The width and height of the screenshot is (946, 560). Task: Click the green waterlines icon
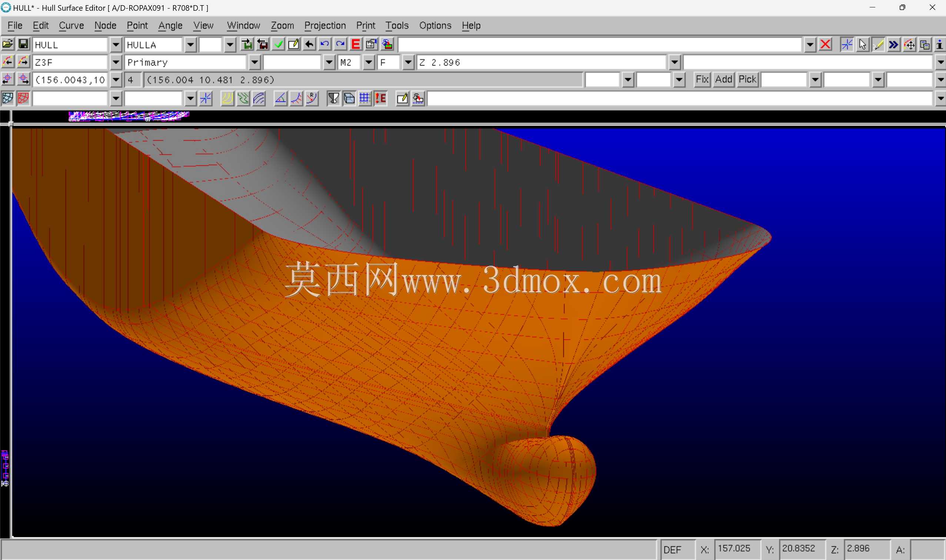(243, 98)
